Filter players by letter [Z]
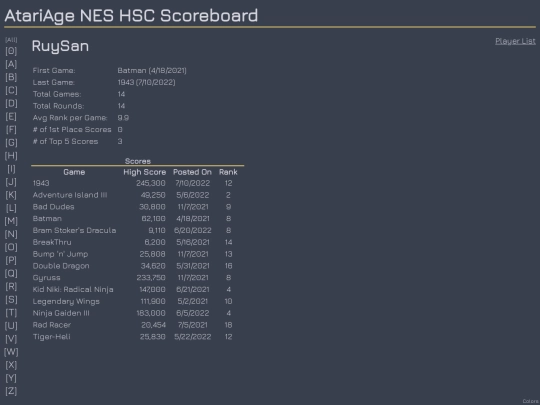Viewport: 540px width, 405px height. pyautogui.click(x=11, y=391)
